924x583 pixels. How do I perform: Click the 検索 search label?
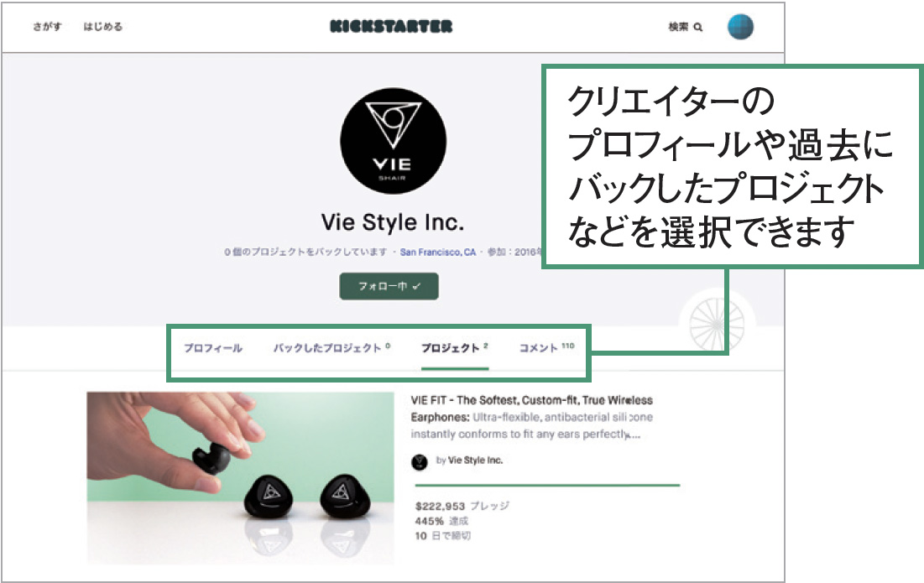pos(678,27)
